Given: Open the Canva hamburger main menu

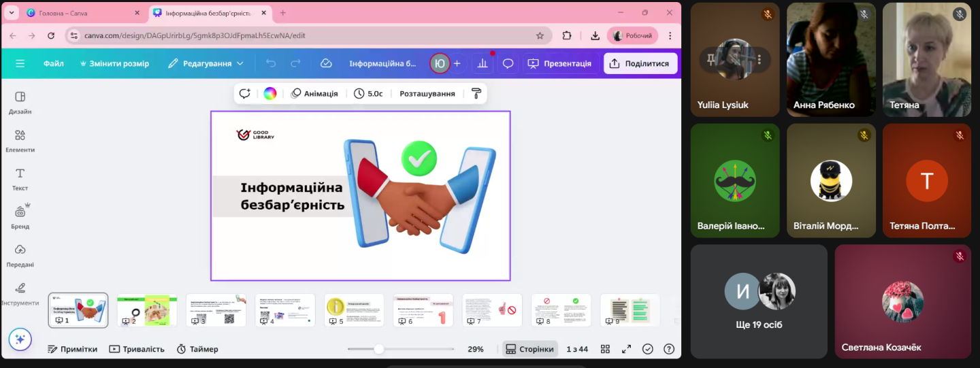Looking at the screenshot, I should [x=20, y=63].
